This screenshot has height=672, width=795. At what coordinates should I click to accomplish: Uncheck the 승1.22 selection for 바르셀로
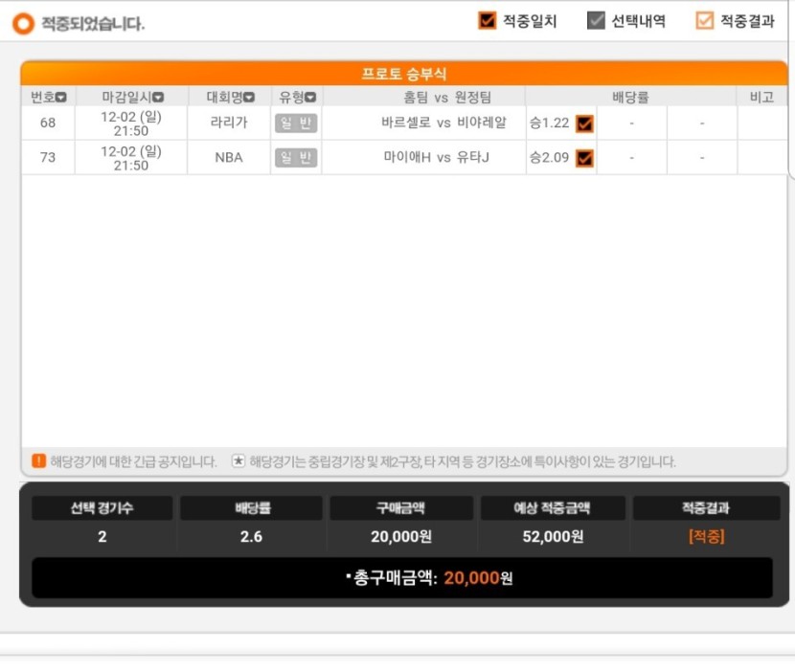pyautogui.click(x=584, y=123)
